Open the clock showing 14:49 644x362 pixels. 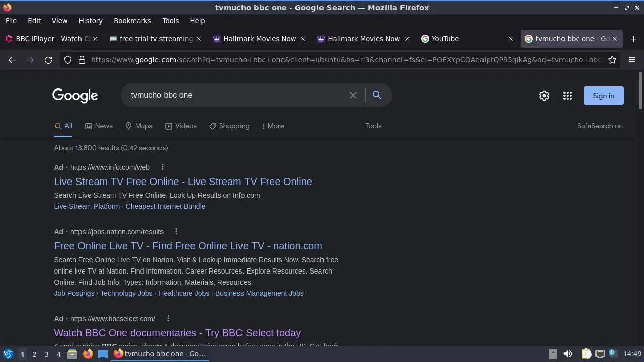click(x=632, y=354)
